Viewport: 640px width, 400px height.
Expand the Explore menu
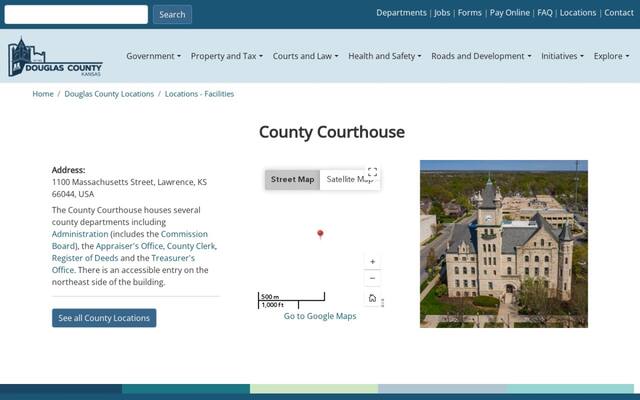click(x=611, y=56)
